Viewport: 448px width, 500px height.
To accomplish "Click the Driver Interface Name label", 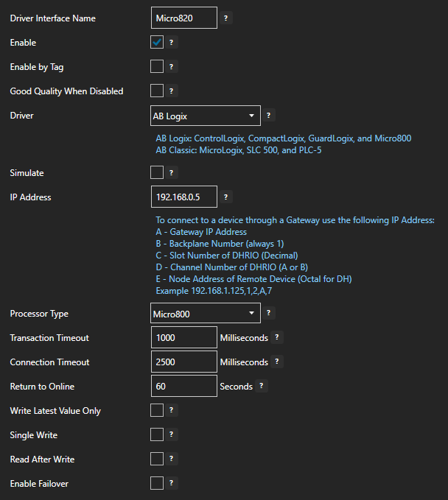I will [52, 18].
